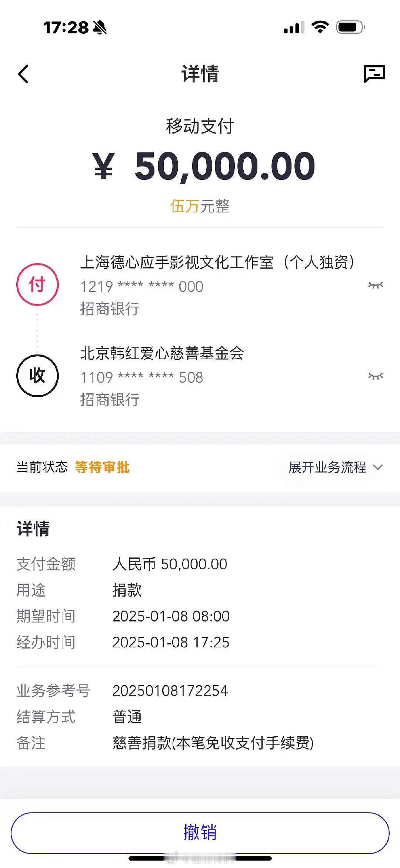Open the message feedback icon at top right
Screen dimensions: 400x868
pos(374,73)
